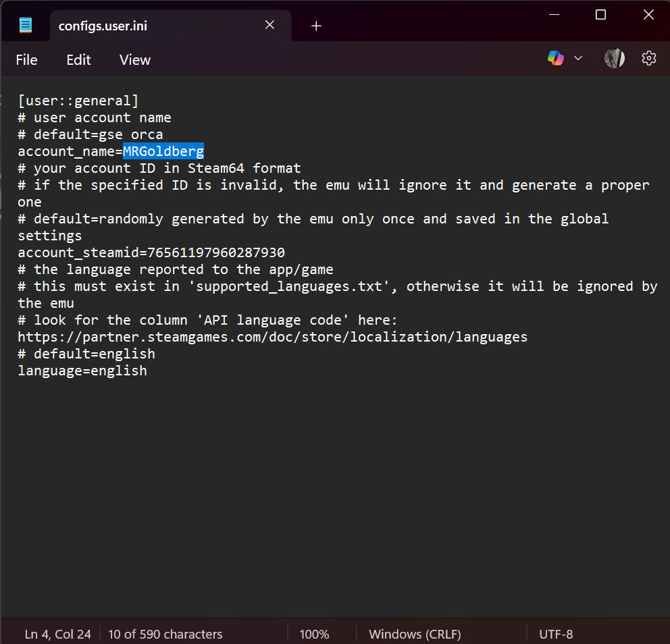Viewport: 670px width, 644px height.
Task: Close the Notepad window
Action: [x=648, y=15]
